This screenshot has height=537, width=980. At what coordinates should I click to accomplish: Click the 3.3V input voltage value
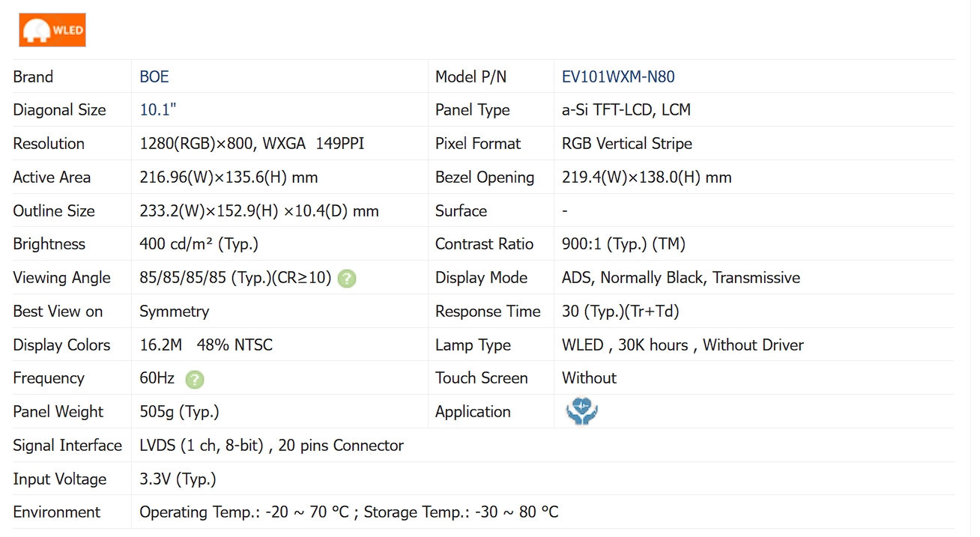click(x=178, y=479)
